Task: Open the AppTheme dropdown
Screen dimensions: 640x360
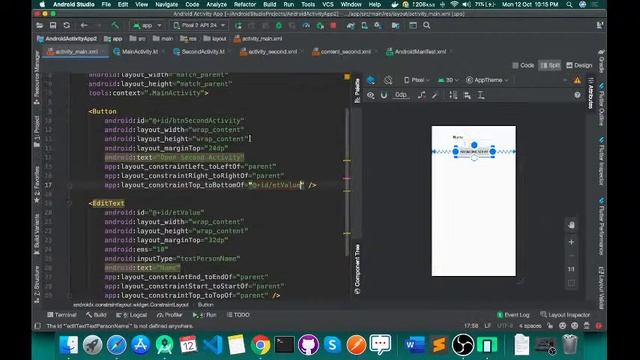Action: coord(487,80)
